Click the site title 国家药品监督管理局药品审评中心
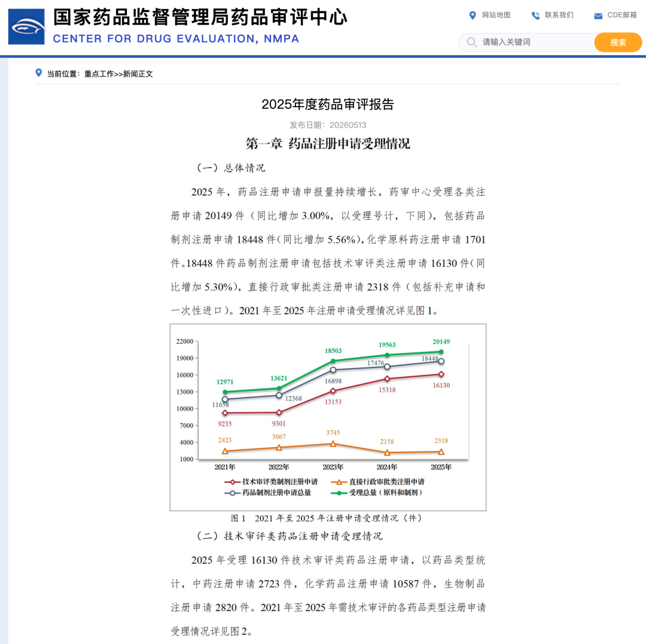The image size is (646, 644). [x=200, y=17]
